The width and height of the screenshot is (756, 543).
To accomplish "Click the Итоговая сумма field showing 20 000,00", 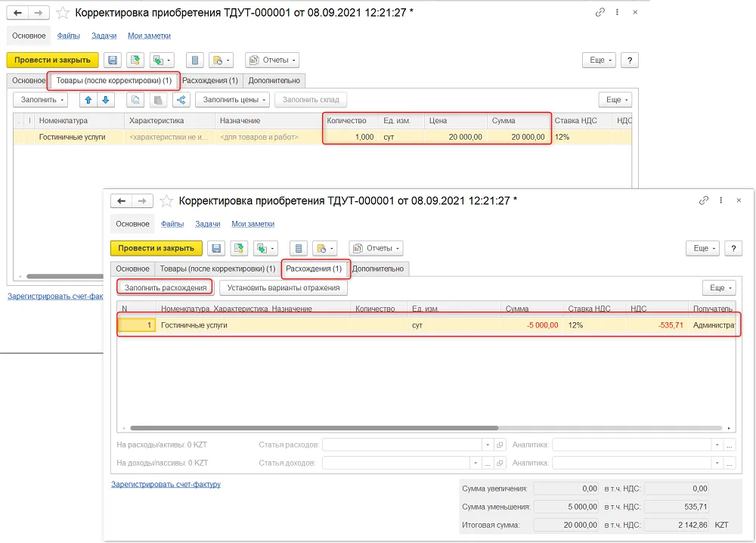I will coord(566,525).
